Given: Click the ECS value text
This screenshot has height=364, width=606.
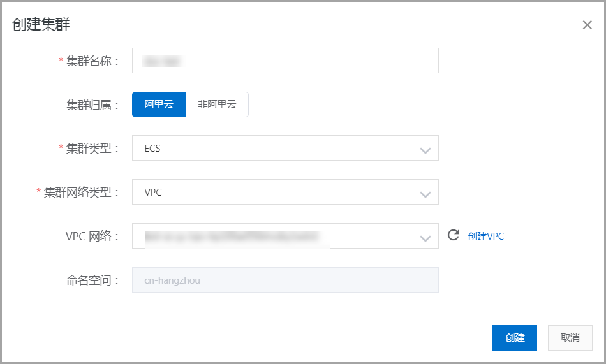Looking at the screenshot, I should tap(152, 149).
